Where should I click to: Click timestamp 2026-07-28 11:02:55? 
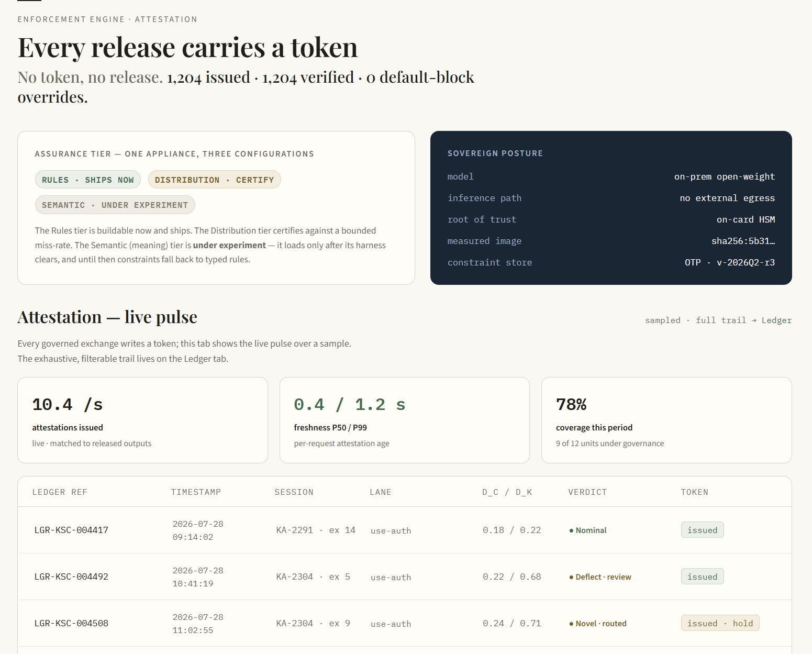coord(198,624)
